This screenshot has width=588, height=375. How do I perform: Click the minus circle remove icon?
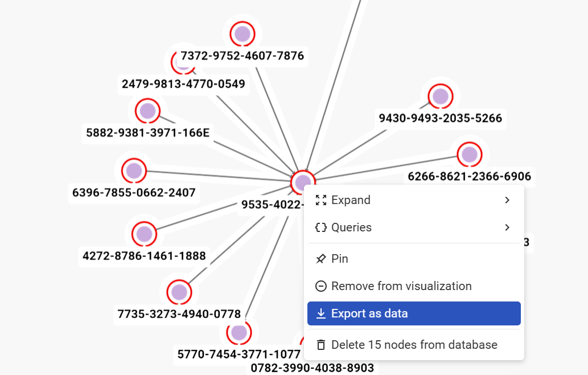coord(321,286)
